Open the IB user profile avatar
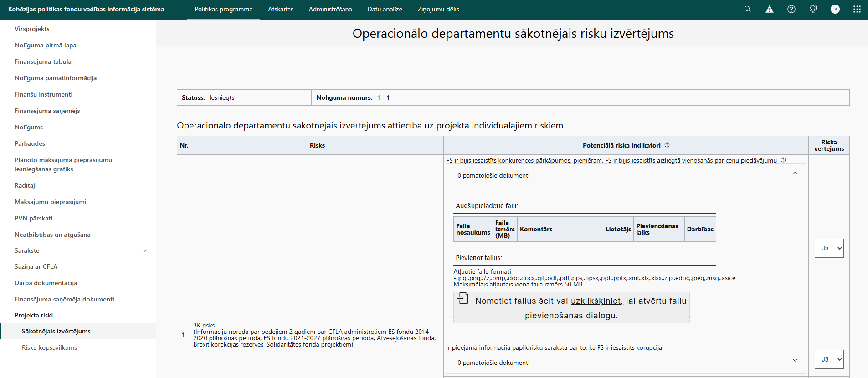Viewport: 868px width, 378px height. (835, 9)
